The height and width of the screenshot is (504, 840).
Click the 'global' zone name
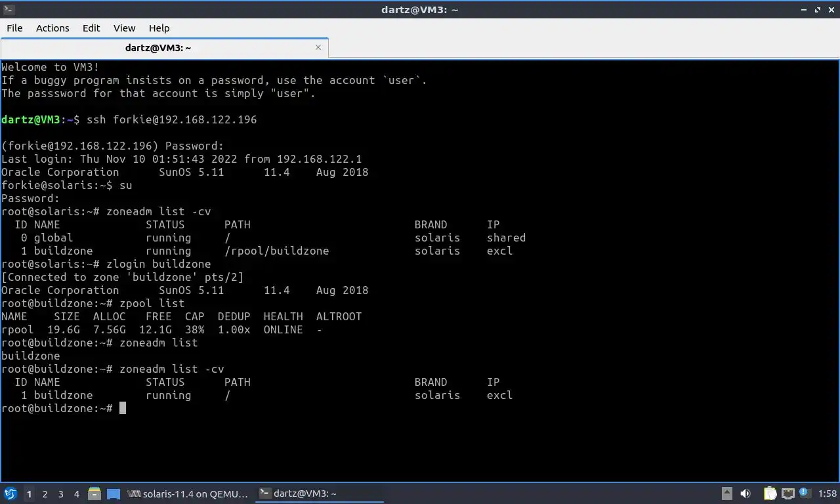point(54,238)
